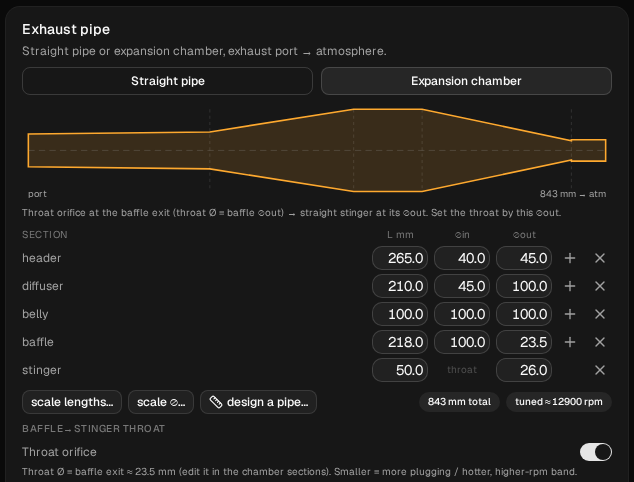This screenshot has width=634, height=482.
Task: Add a section after the baffle row
Action: pos(570,342)
